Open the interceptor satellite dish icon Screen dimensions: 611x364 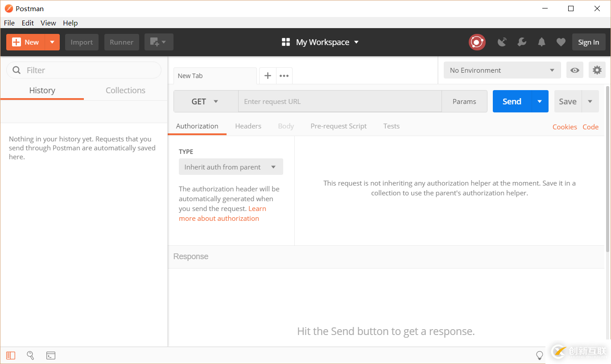click(502, 42)
